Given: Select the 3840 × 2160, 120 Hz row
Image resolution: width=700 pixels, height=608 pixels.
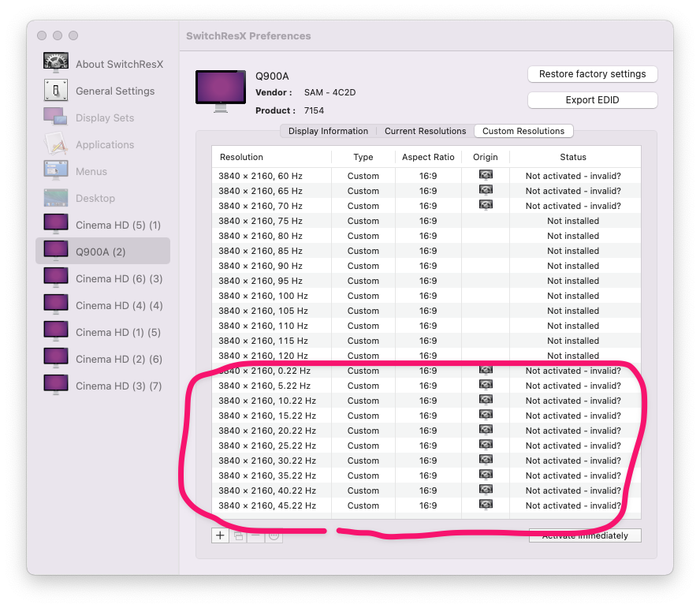Looking at the screenshot, I should pos(426,356).
